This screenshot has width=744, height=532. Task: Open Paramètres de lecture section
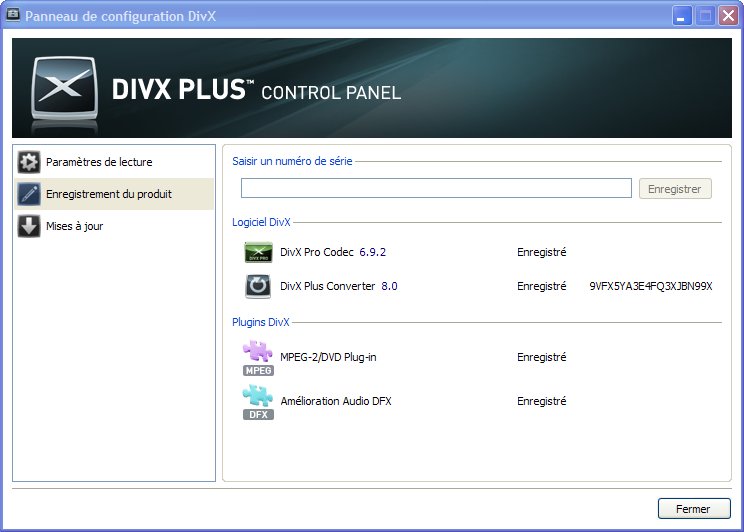click(114, 162)
